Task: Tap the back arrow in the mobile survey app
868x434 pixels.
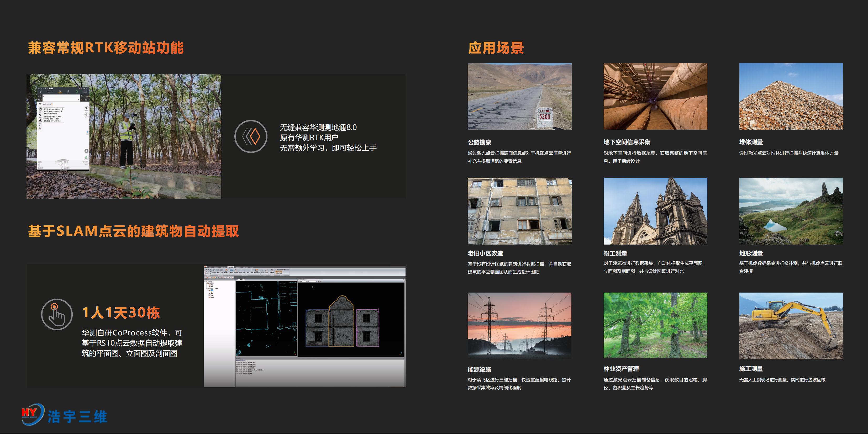Action: point(40,92)
